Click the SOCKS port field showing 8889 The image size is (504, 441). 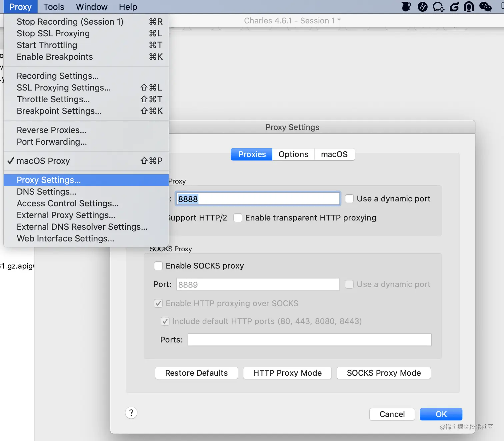point(258,284)
